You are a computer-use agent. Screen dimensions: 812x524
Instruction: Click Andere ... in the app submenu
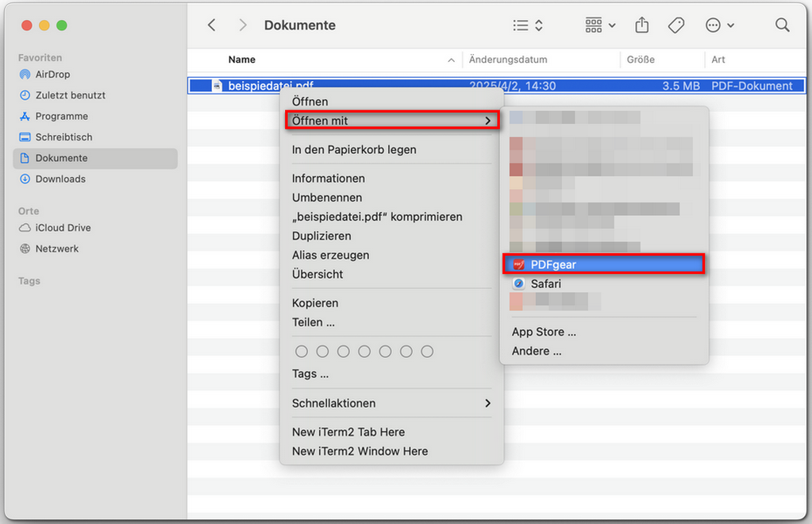point(536,350)
